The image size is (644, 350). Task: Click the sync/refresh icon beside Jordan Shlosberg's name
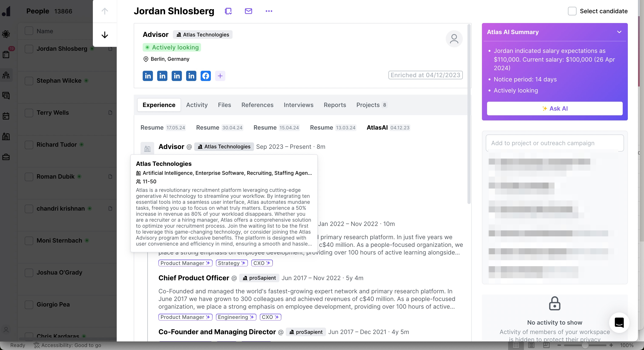pos(228,11)
